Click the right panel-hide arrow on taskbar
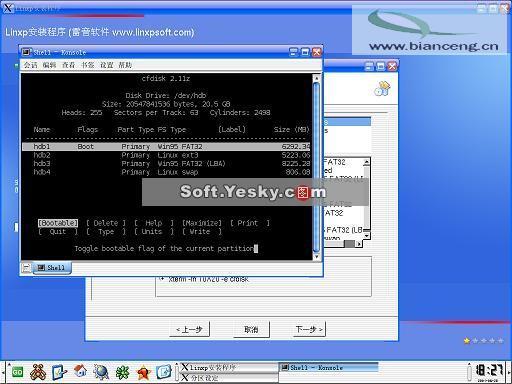The height and width of the screenshot is (384, 512). click(x=509, y=372)
